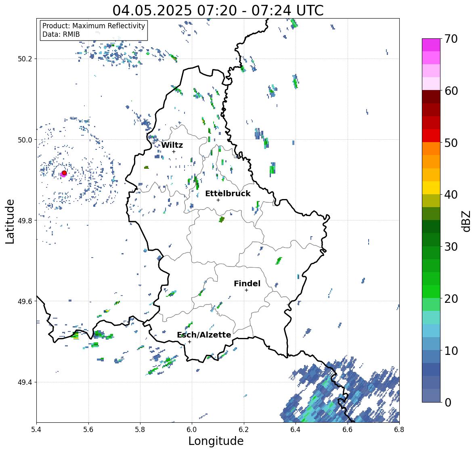This screenshot has height=451, width=476.
Task: Click the longitude tick label 5.6
Action: (88, 430)
